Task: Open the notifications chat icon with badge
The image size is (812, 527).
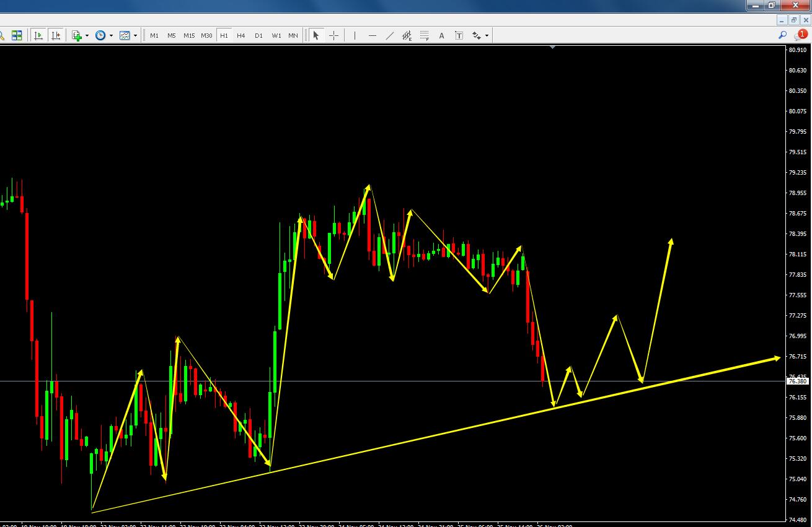Action: pos(800,35)
